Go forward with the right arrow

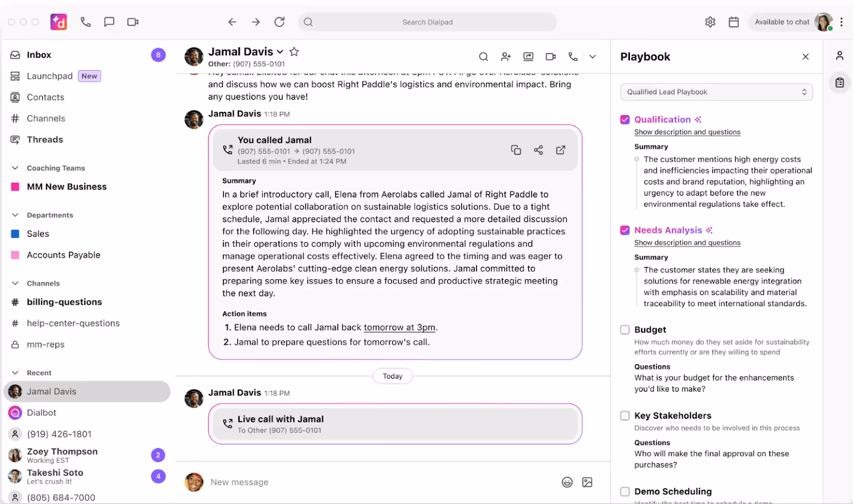[256, 22]
